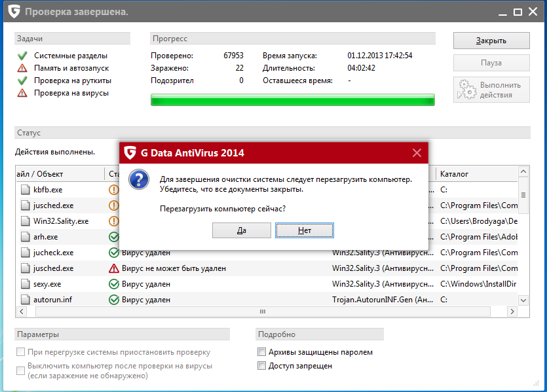Image resolution: width=547 pixels, height=392 pixels.
Task: Click gear icon on Выполнить действия button
Action: click(x=467, y=90)
